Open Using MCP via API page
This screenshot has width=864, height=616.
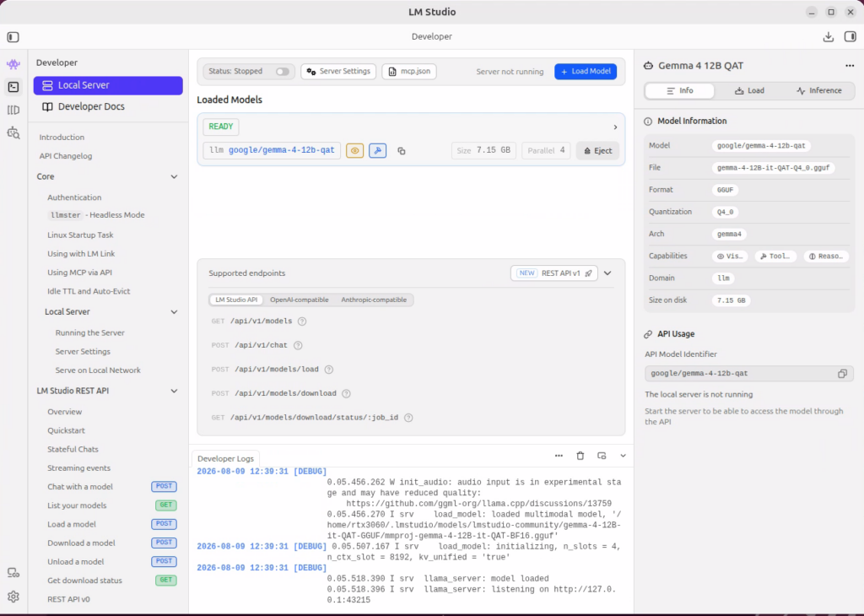pyautogui.click(x=79, y=273)
